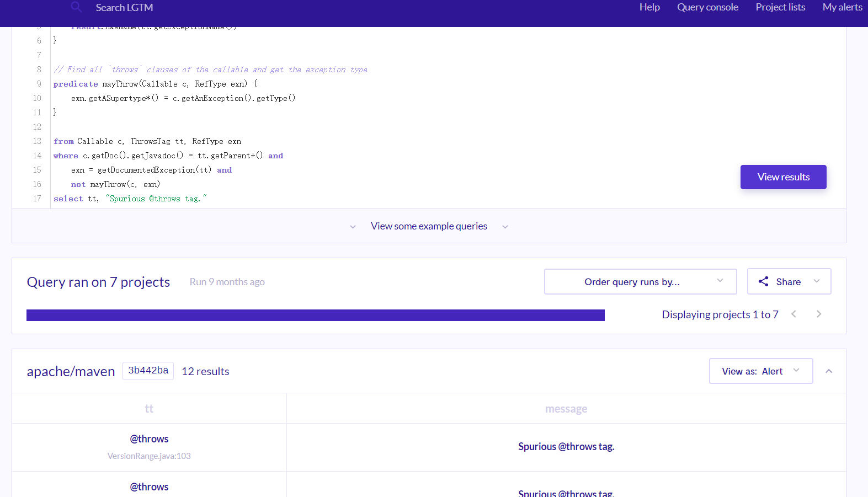Viewport: 868px width, 497px height.
Task: Click code line 13 from clause
Action: 147,141
